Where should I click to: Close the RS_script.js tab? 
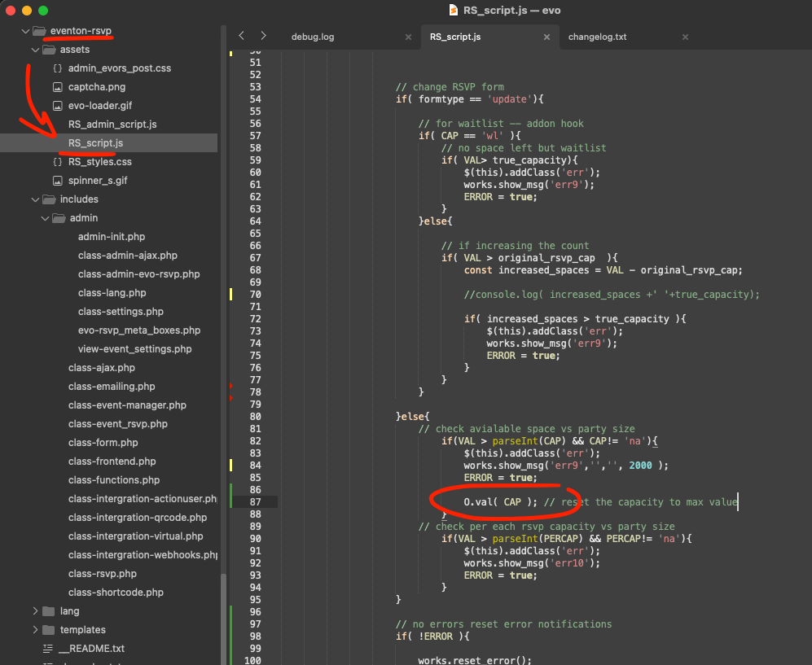546,37
